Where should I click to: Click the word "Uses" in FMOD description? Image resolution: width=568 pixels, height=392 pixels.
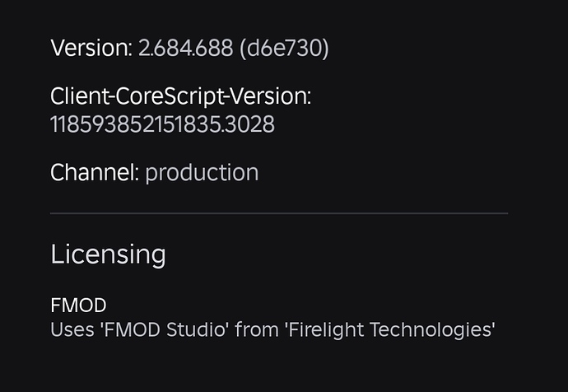69,330
